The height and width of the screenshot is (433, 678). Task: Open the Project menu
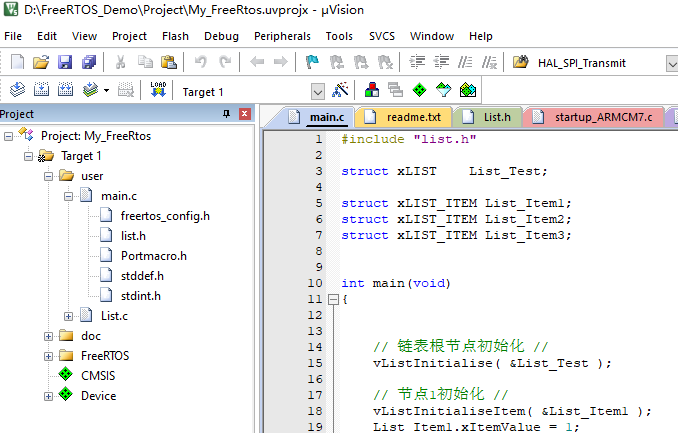[x=129, y=36]
